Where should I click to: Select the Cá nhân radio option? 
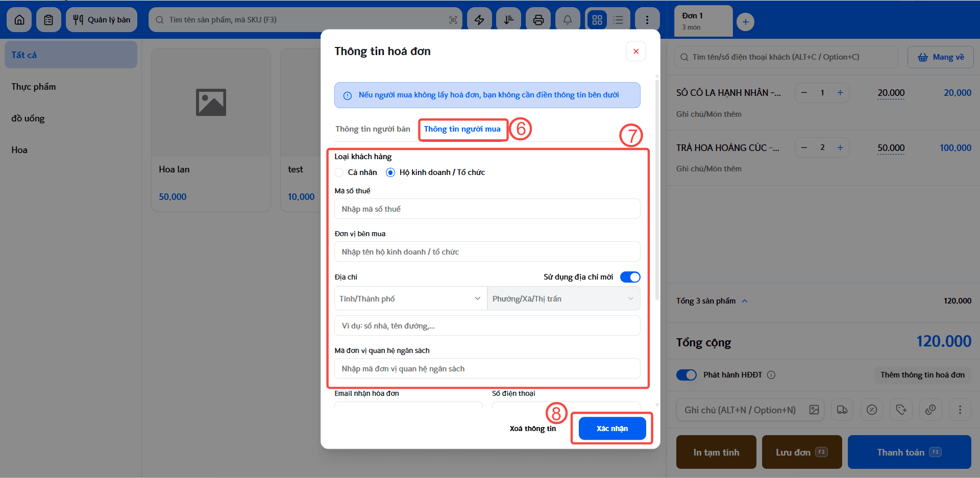pyautogui.click(x=339, y=172)
